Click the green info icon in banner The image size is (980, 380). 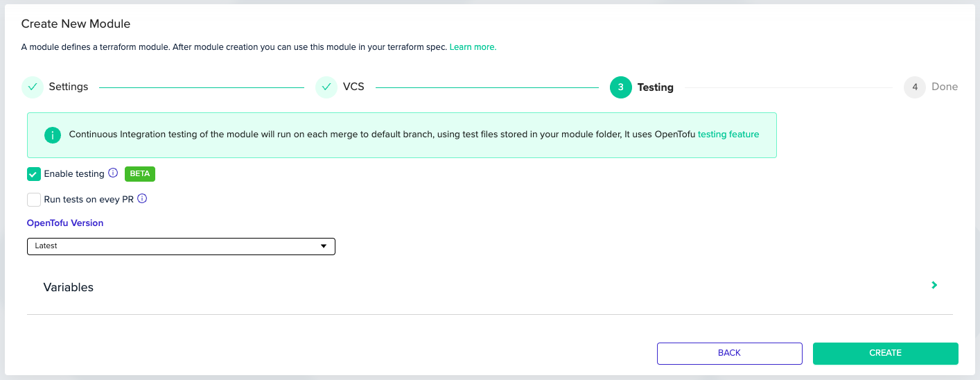tap(52, 135)
